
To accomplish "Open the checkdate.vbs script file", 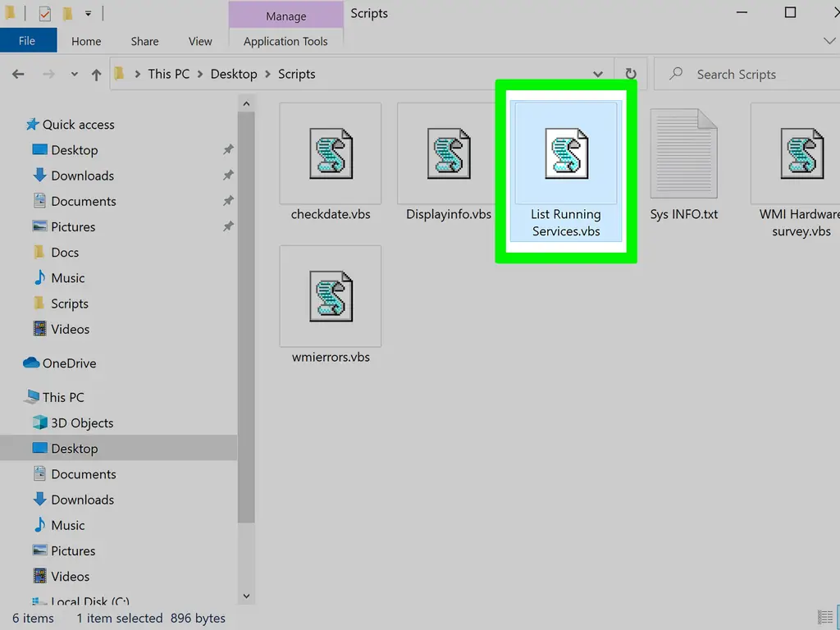I will coord(331,154).
